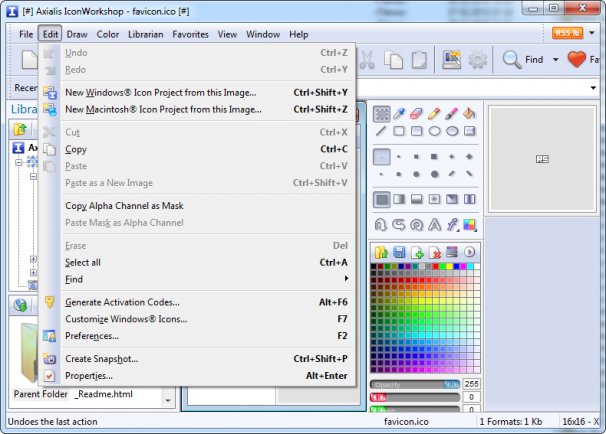606x434 pixels.
Task: Choose the 3D beveled rectangle tool
Action: (x=470, y=131)
